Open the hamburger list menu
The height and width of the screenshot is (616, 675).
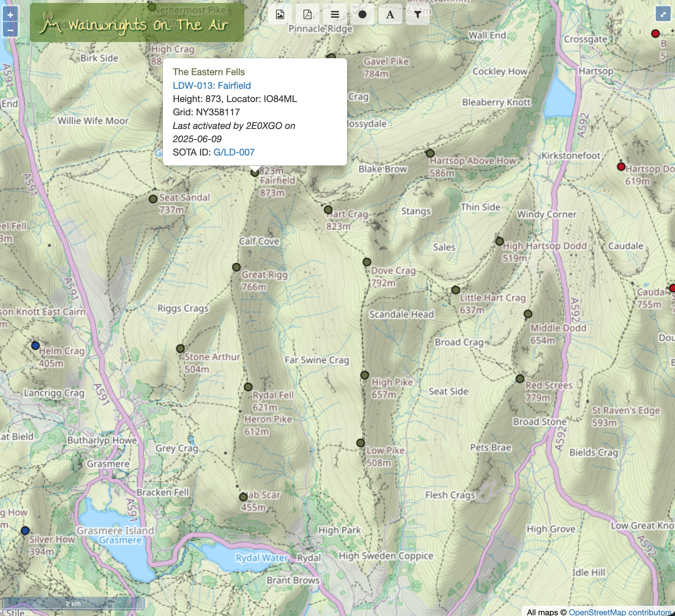click(x=335, y=14)
